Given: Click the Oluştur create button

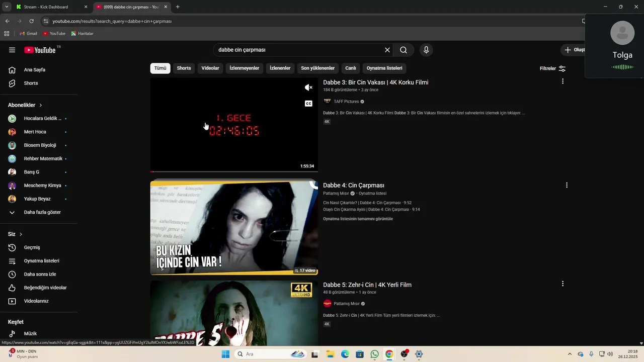Looking at the screenshot, I should pos(573,50).
